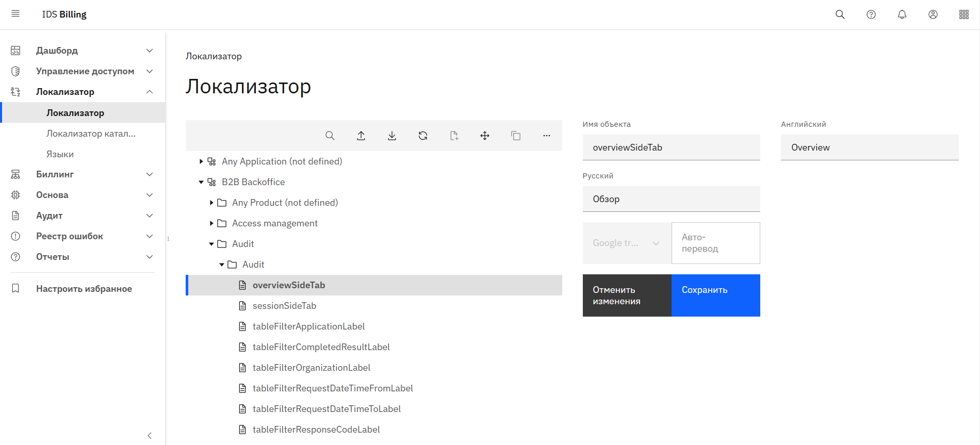Open the three-dots overflow menu
Screen dimensions: 980x445
point(547,136)
